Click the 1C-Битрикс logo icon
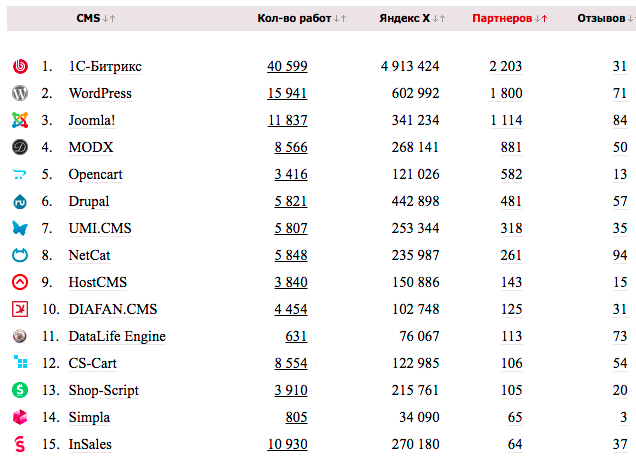Screen dimensions: 636x457 coord(19,67)
